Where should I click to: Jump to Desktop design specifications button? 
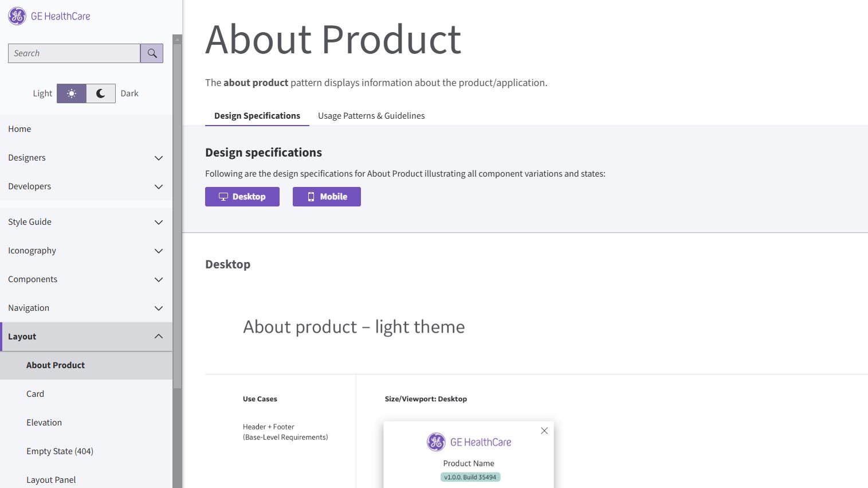tap(242, 197)
